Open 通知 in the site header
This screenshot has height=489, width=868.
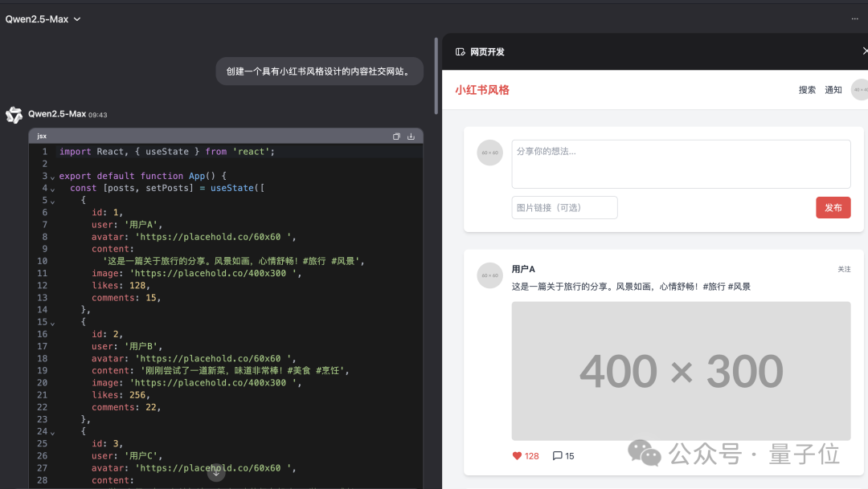tap(833, 90)
